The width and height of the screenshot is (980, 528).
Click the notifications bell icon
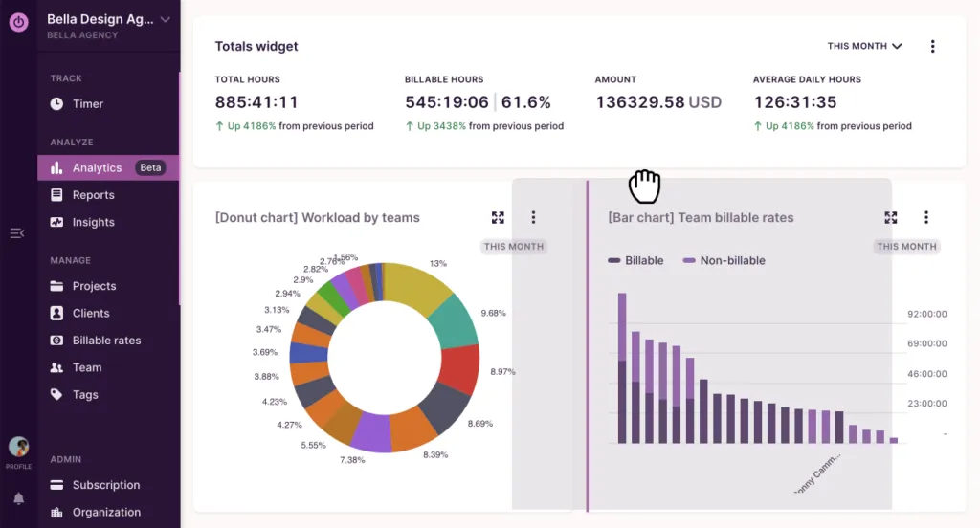18,498
